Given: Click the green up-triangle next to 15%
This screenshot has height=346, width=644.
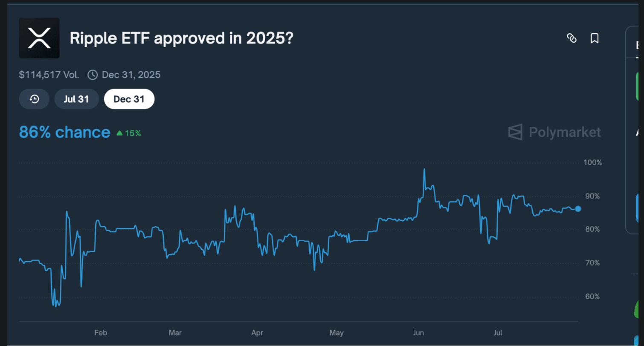Looking at the screenshot, I should [x=120, y=133].
